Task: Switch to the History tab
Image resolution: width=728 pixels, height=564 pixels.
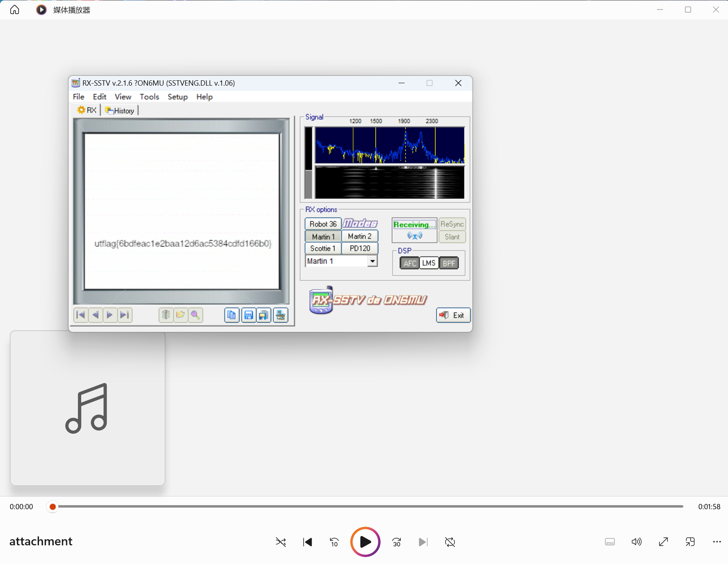Action: (x=120, y=110)
